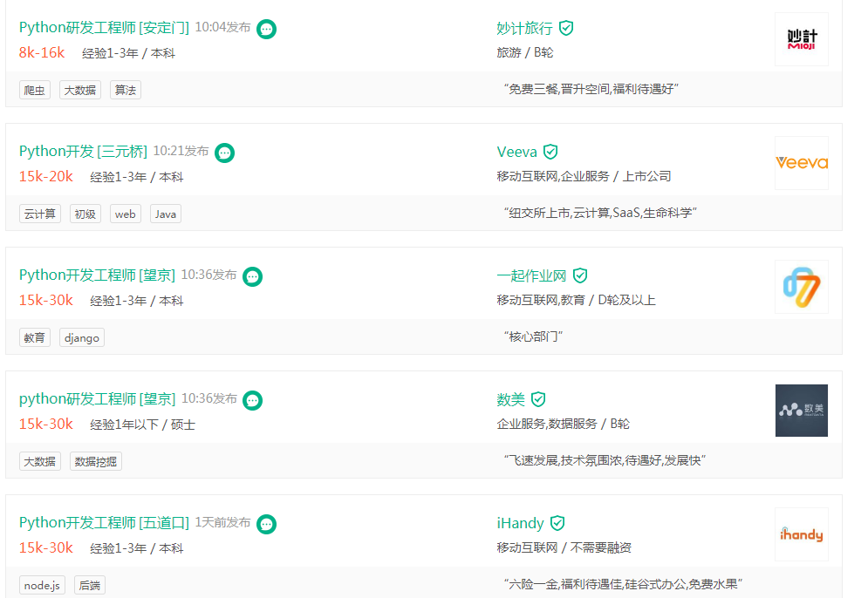
Task: Open the 妙计 Mioji company logo
Action: pyautogui.click(x=802, y=39)
